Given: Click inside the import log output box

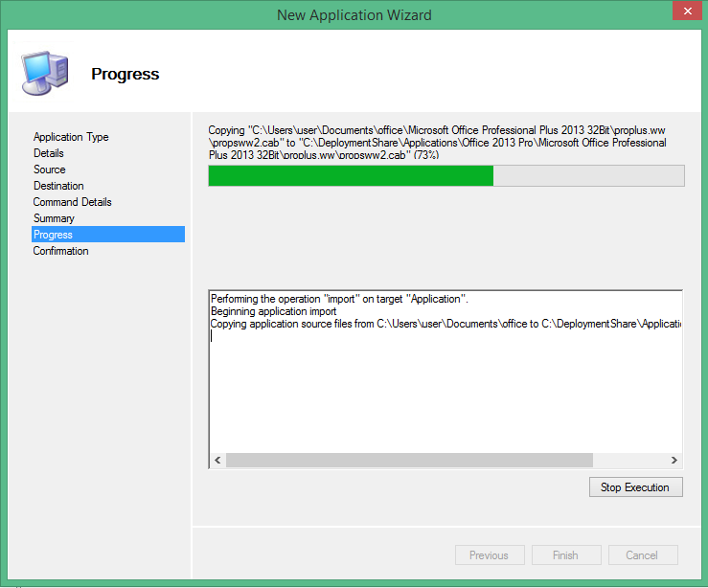Looking at the screenshot, I should [x=445, y=393].
